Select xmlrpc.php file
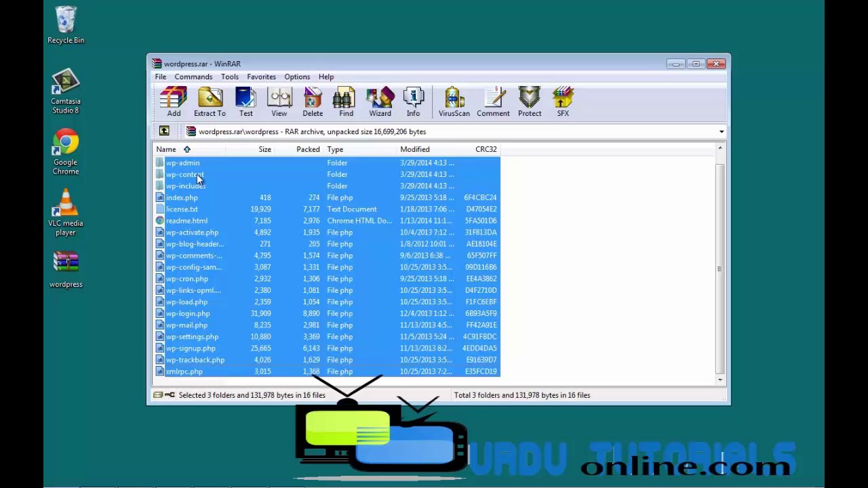Screen dimensions: 868x488 (x=327, y=371)
